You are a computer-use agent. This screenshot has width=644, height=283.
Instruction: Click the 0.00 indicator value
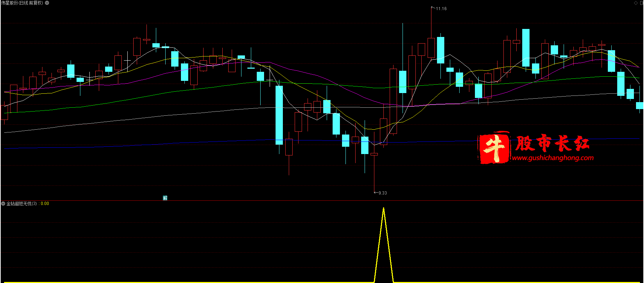[x=45, y=204]
